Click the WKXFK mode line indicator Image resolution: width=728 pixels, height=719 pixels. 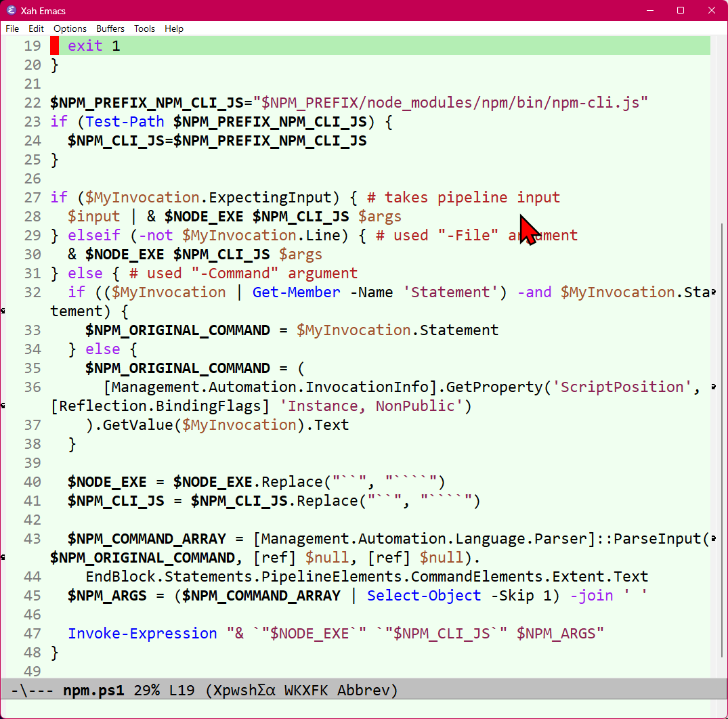point(306,690)
